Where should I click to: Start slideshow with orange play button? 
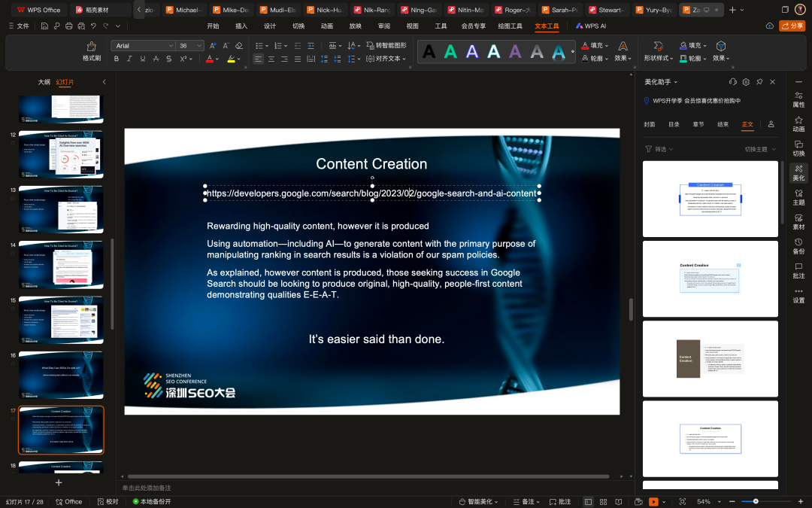click(653, 502)
